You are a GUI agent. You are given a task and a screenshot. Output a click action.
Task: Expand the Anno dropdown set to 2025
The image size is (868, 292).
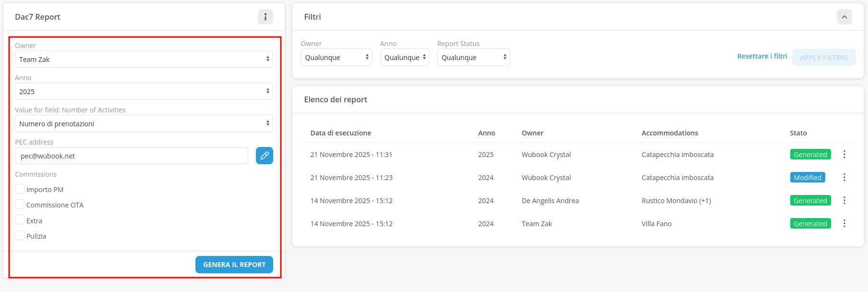coord(144,91)
